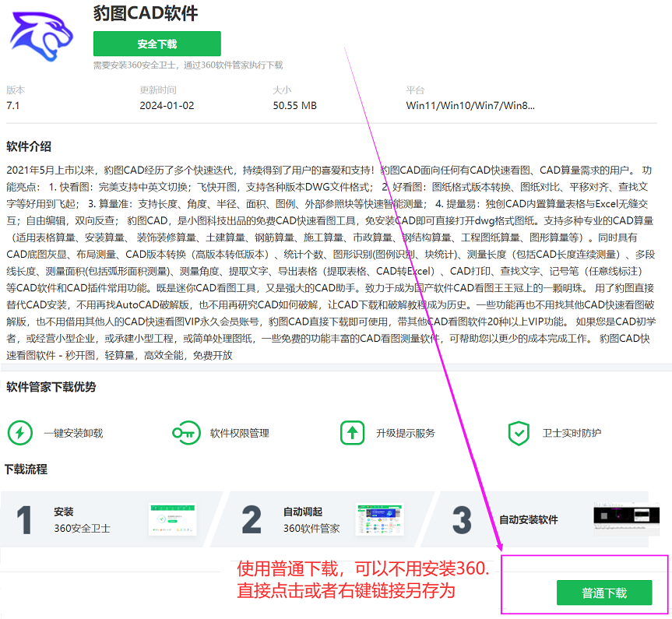The width and height of the screenshot is (672, 619).
Task: Click the 软件权限管理 label
Action: tap(240, 434)
